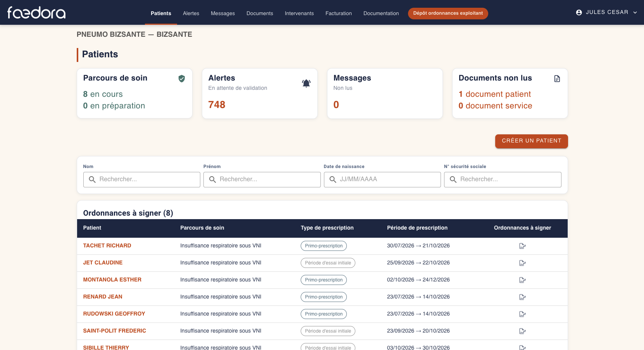Open the Intervenants tab
The image size is (644, 350).
coord(299,13)
